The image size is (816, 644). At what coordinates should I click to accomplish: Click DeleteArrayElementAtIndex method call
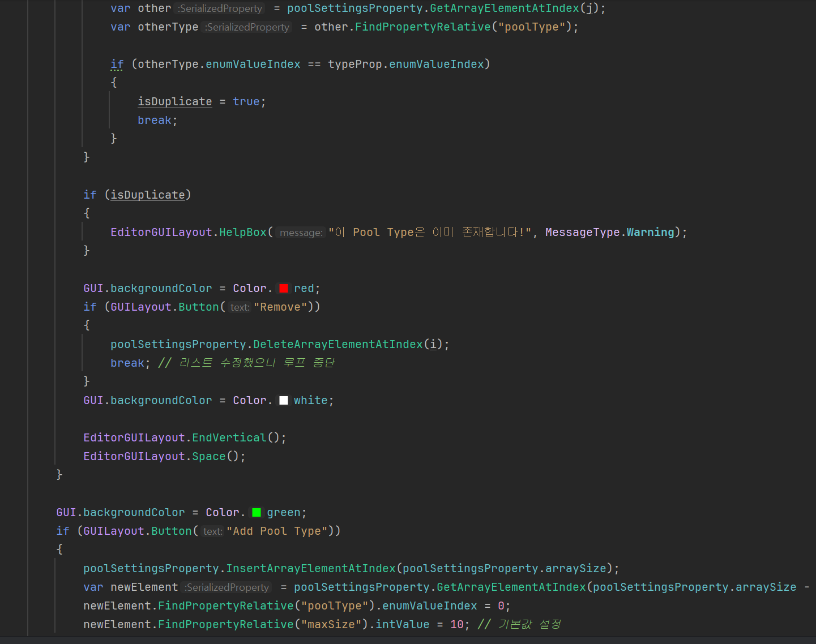click(x=338, y=345)
